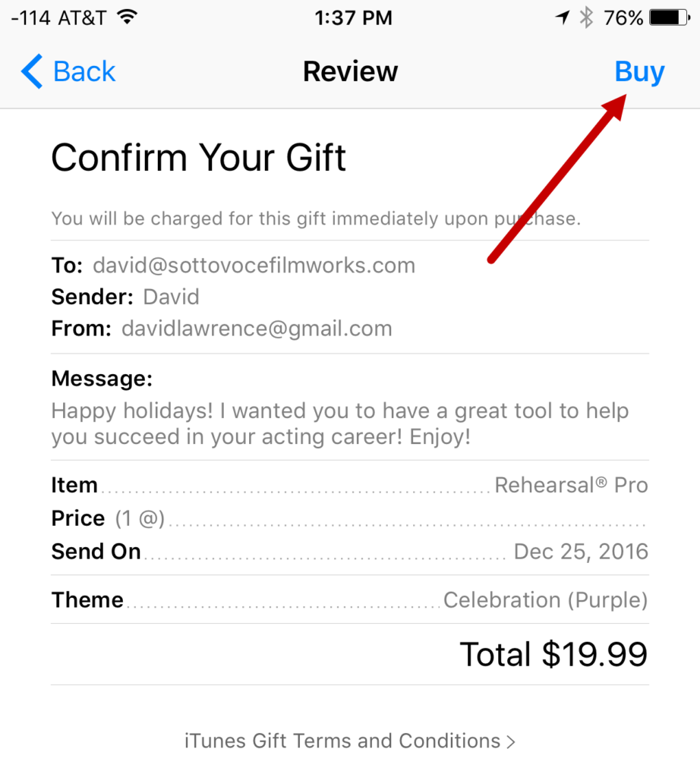
Task: Tap the Send On date Dec 25, 2016
Action: point(581,552)
